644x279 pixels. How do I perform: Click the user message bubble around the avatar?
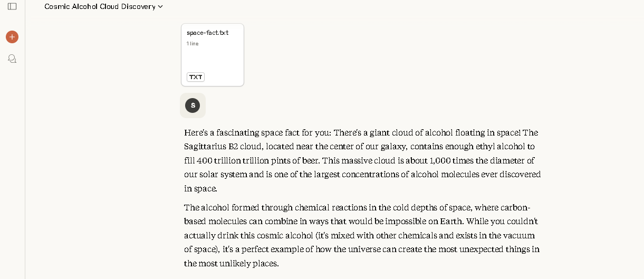click(200, 105)
